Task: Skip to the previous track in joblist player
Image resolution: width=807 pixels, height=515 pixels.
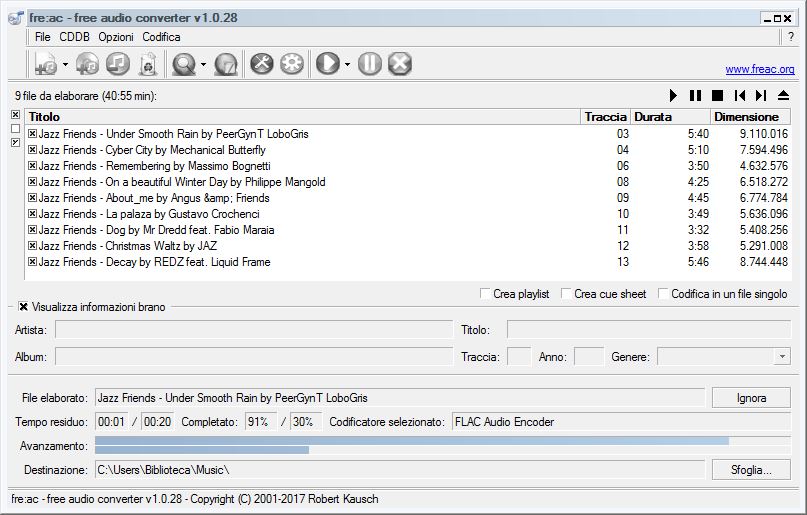Action: pos(740,96)
